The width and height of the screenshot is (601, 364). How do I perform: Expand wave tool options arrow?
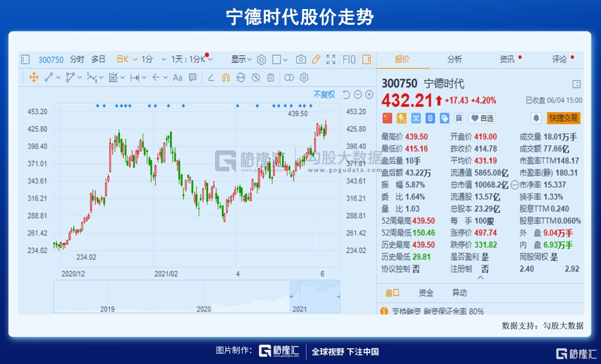click(101, 78)
